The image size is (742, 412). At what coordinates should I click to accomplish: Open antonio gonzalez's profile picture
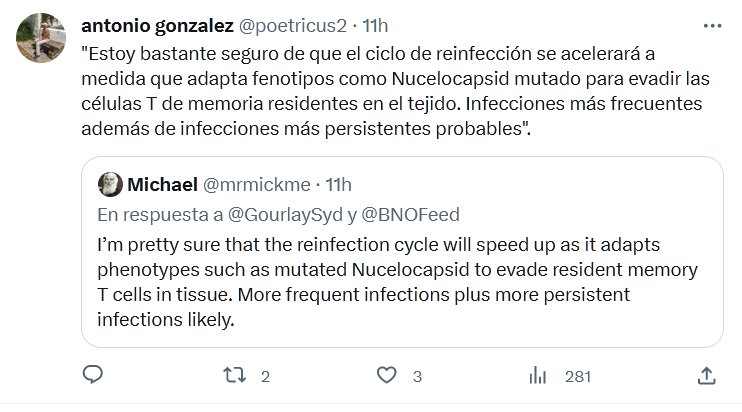tap(39, 40)
